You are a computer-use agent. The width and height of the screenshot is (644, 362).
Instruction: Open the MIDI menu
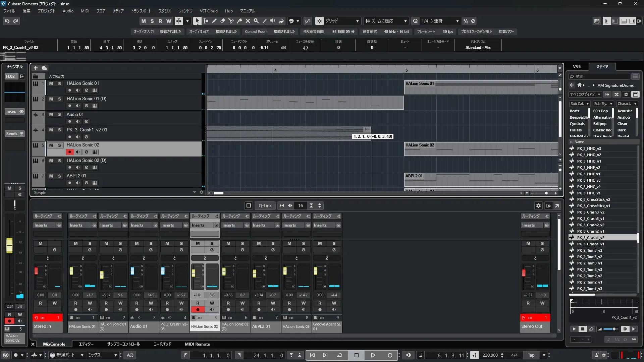click(85, 11)
